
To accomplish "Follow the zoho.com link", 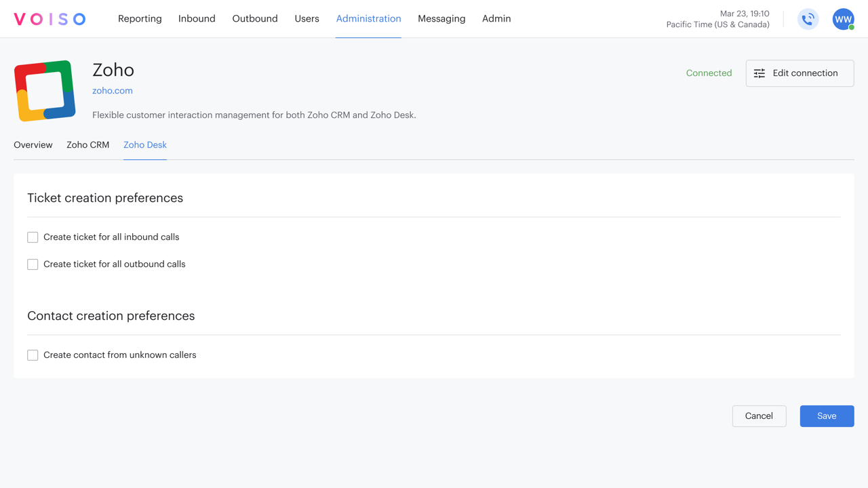I will pos(113,91).
